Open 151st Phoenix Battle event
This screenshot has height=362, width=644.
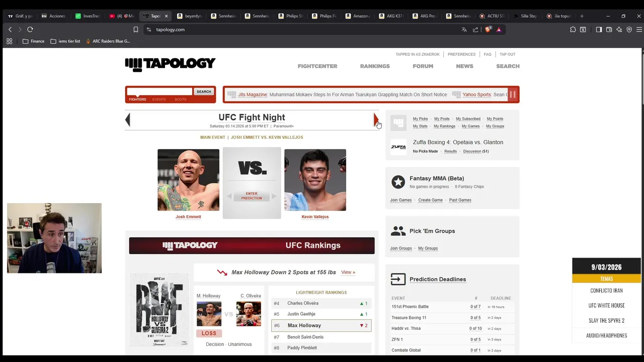410,307
